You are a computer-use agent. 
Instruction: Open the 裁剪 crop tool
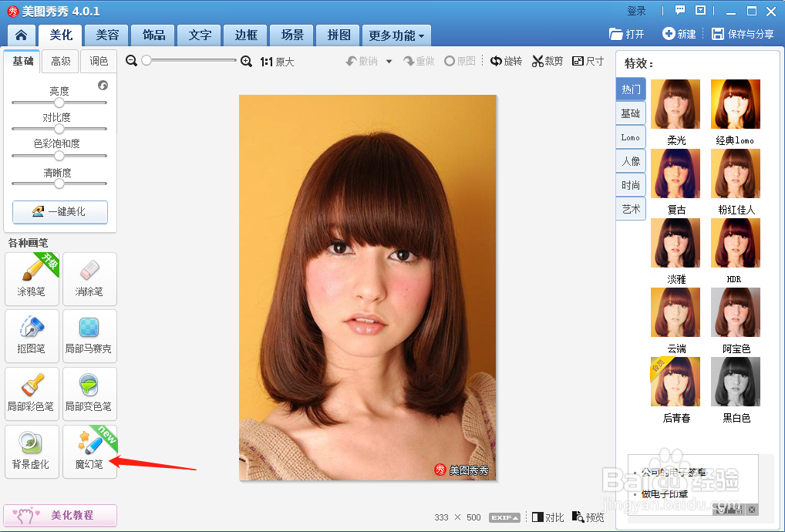[547, 61]
